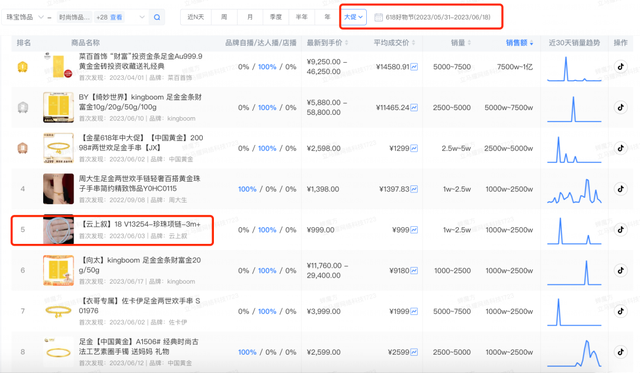This screenshot has width=640, height=373.
Task: Open Douyin link for 菜百首饰 金条 row
Action: pos(620,67)
